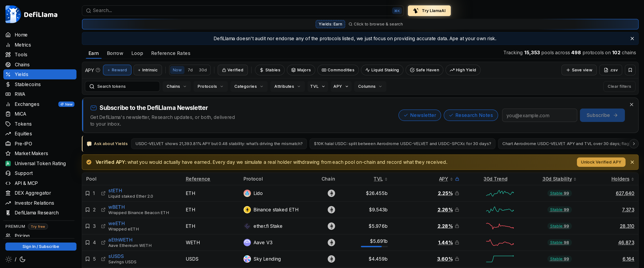This screenshot has height=268, width=644.
Task: Click lock icon next to 2.25% APY
Action: [457, 193]
